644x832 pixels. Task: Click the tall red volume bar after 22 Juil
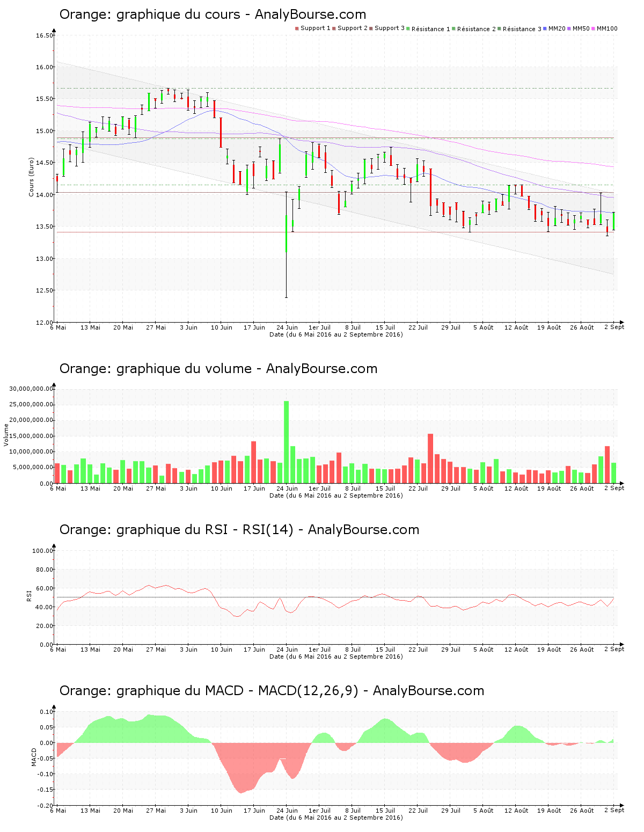click(430, 458)
